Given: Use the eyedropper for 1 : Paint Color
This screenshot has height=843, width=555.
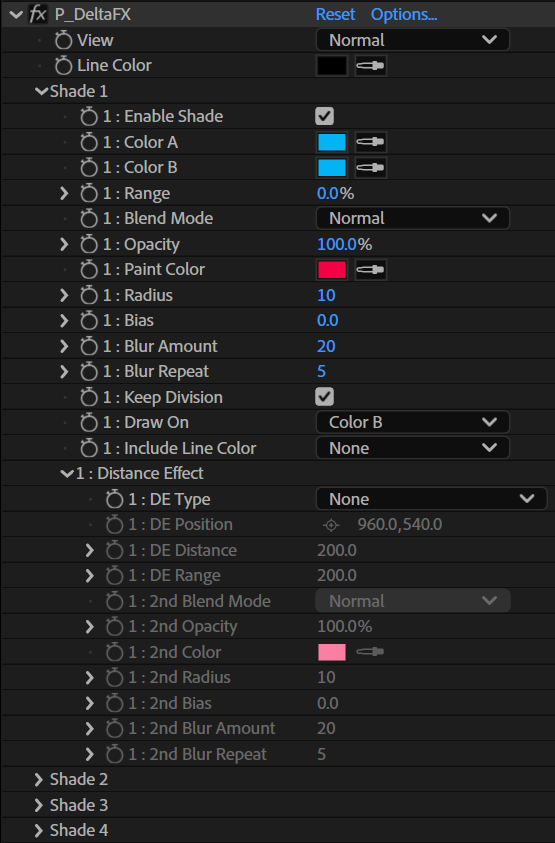Looking at the screenshot, I should point(371,269).
